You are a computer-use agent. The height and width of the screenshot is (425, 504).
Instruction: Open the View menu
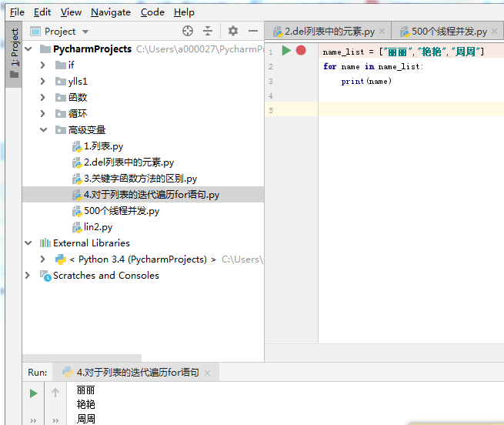tap(71, 12)
